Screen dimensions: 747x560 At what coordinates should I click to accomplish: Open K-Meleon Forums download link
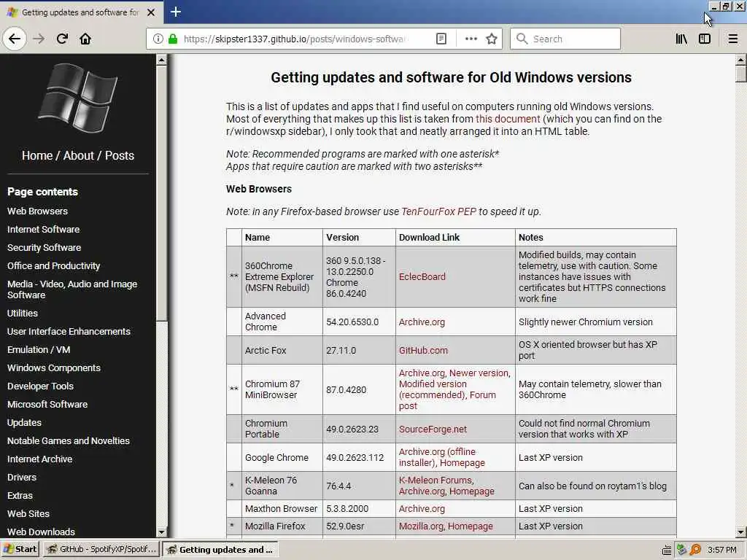(x=436, y=480)
